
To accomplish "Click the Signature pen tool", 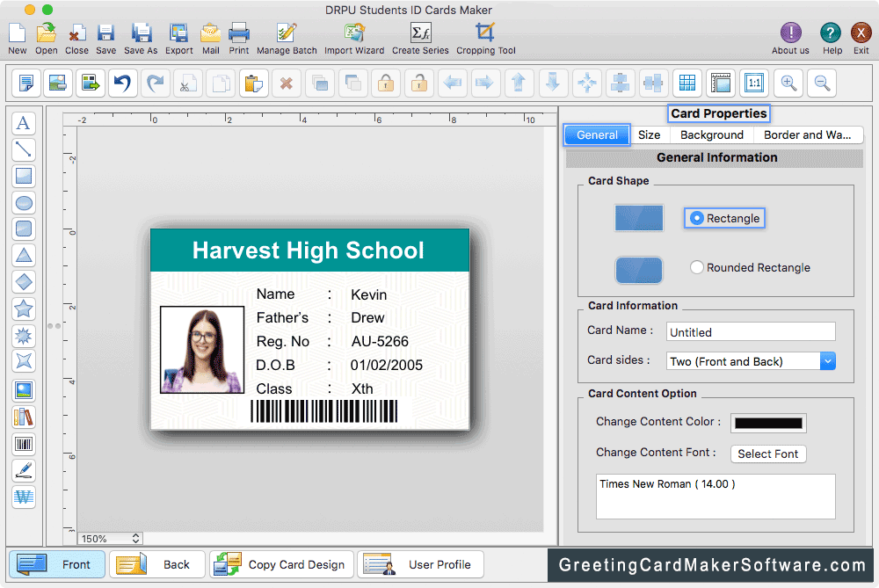I will point(24,471).
